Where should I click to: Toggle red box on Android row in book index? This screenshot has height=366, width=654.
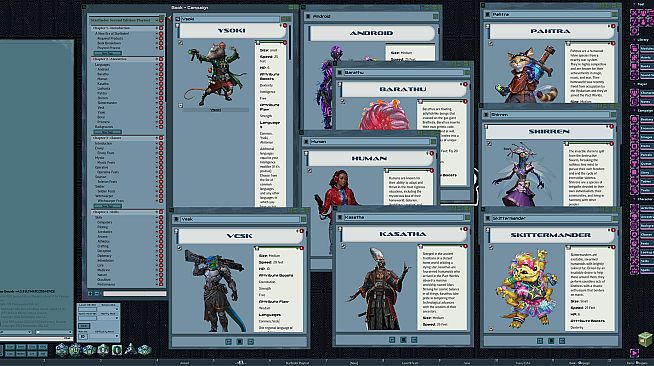[x=161, y=70]
